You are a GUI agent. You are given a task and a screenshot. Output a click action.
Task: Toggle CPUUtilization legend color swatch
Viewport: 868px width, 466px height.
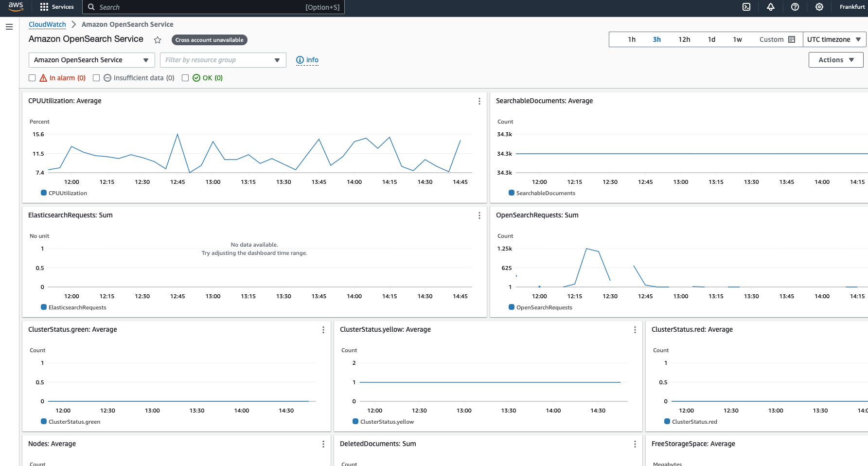point(44,193)
